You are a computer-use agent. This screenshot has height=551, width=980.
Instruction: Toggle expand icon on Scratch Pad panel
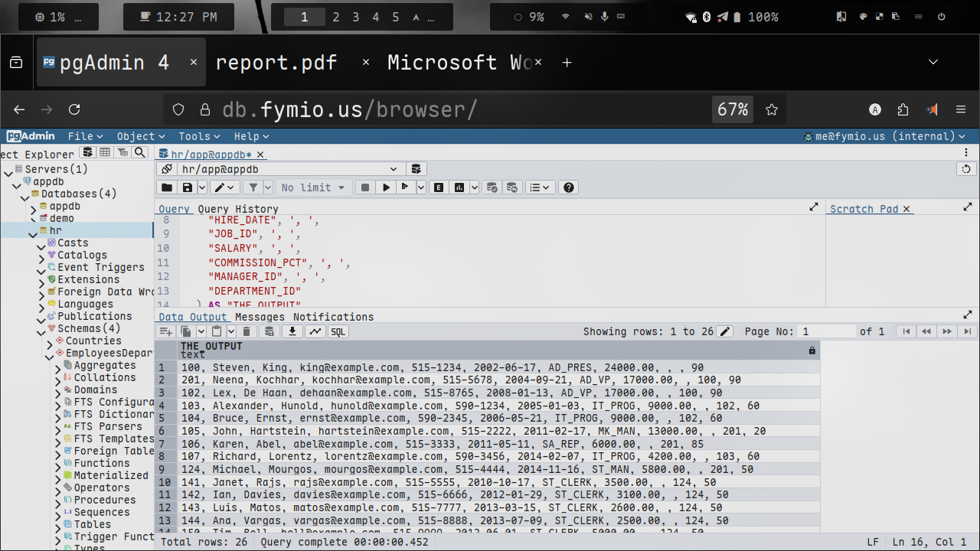coord(968,207)
